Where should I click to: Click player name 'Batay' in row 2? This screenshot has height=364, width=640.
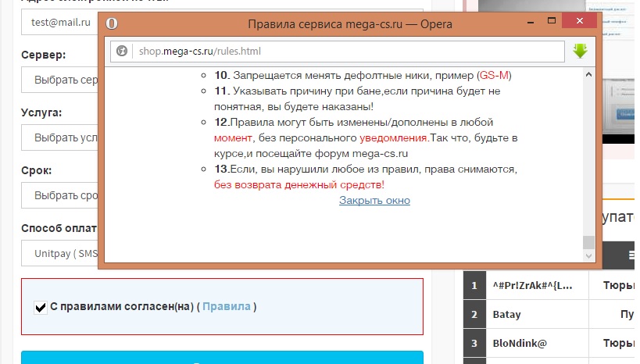click(506, 315)
